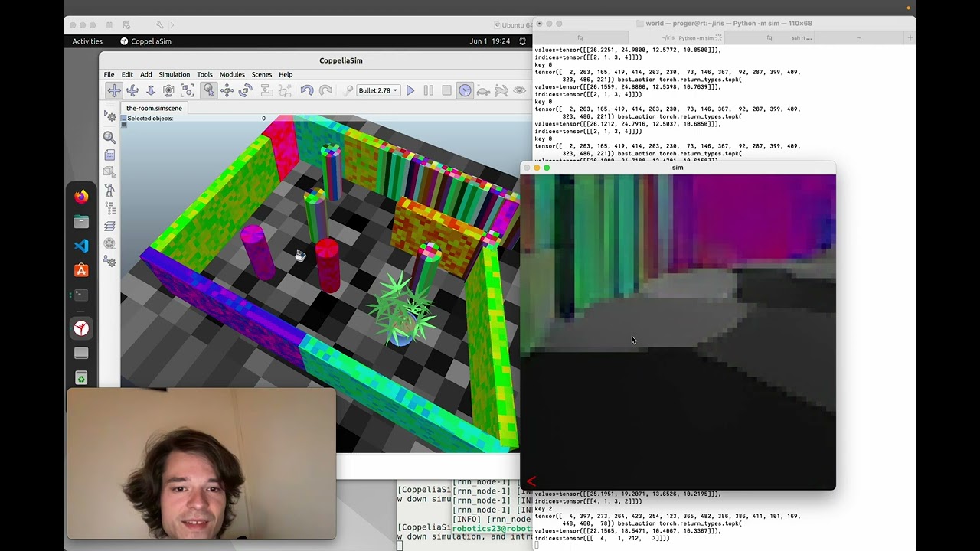The height and width of the screenshot is (551, 980).
Task: Click Activities in the Ubuntu top bar
Action: (x=87, y=41)
